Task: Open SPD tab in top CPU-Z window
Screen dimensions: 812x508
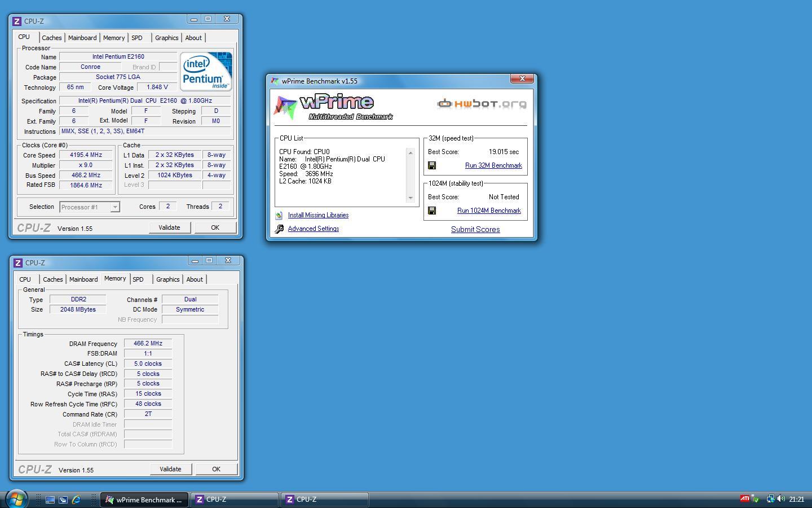Action: coord(137,38)
